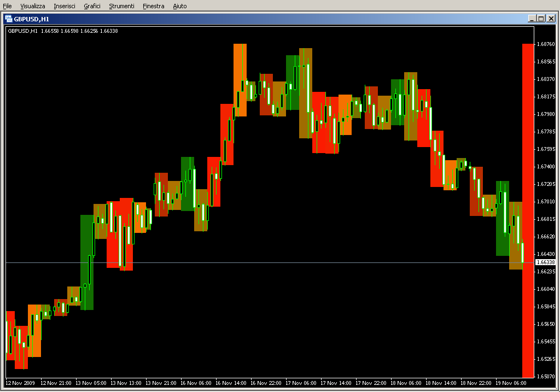560x392 pixels.
Task: Click the 13 Nov 13:00 time label
Action: pos(126,383)
